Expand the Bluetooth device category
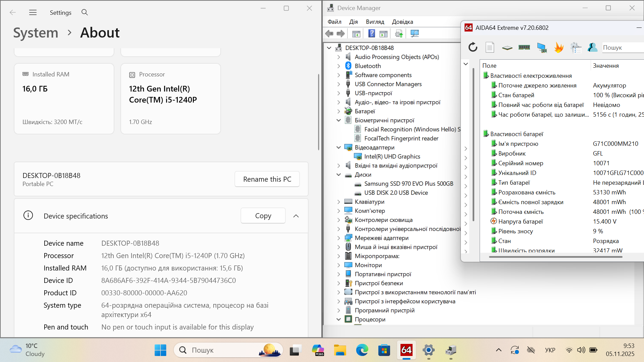This screenshot has height=362, width=644. [x=338, y=66]
